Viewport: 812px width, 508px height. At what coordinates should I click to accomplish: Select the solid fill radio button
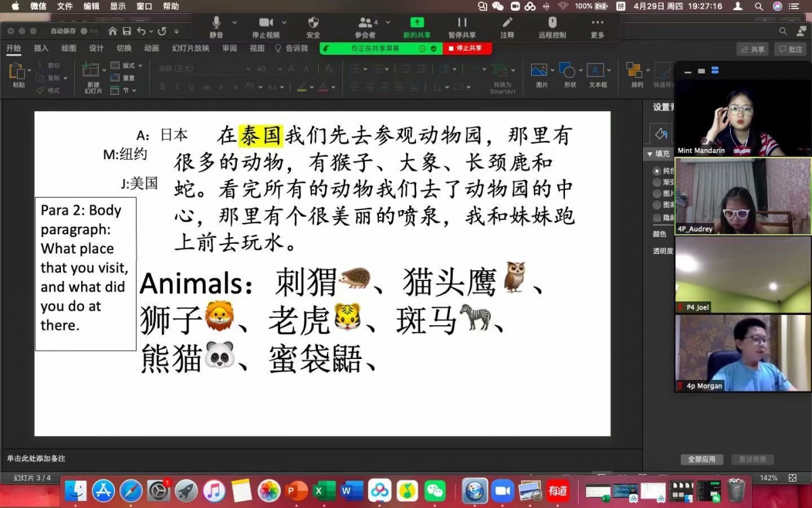point(657,171)
